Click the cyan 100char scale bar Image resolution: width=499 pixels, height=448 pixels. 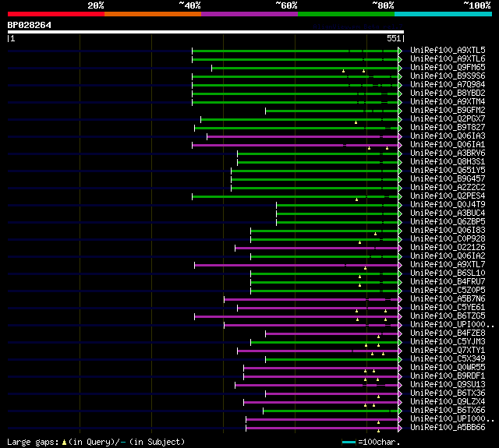[x=349, y=442]
